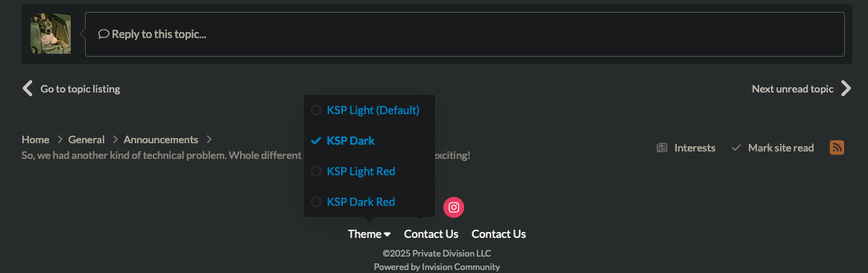
Task: Click the Interests newspaper icon
Action: 662,148
